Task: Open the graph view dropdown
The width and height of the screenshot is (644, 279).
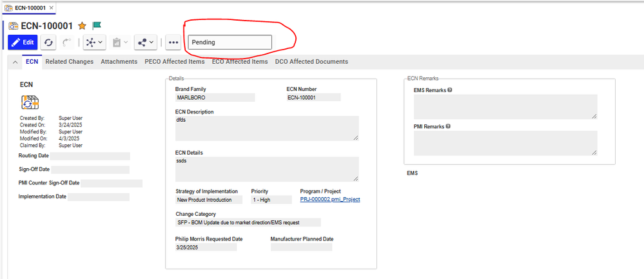Action: click(95, 43)
